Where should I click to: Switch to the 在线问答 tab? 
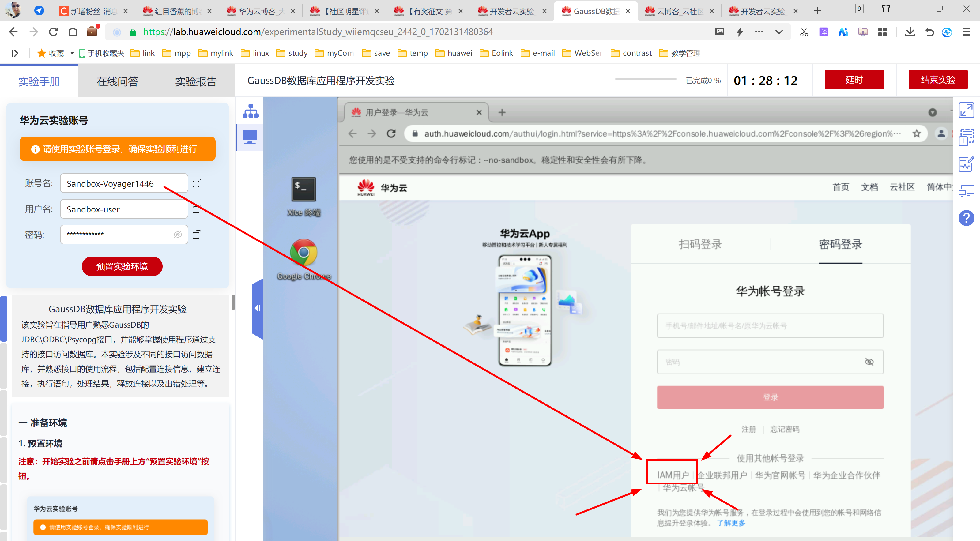117,81
